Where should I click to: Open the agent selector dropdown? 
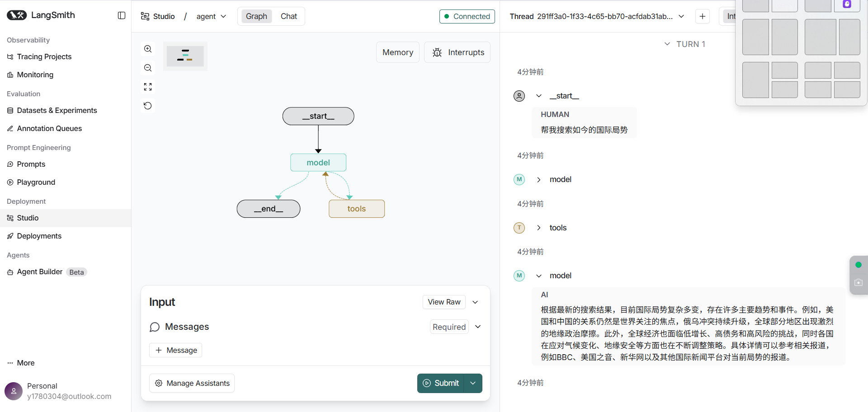coord(211,16)
